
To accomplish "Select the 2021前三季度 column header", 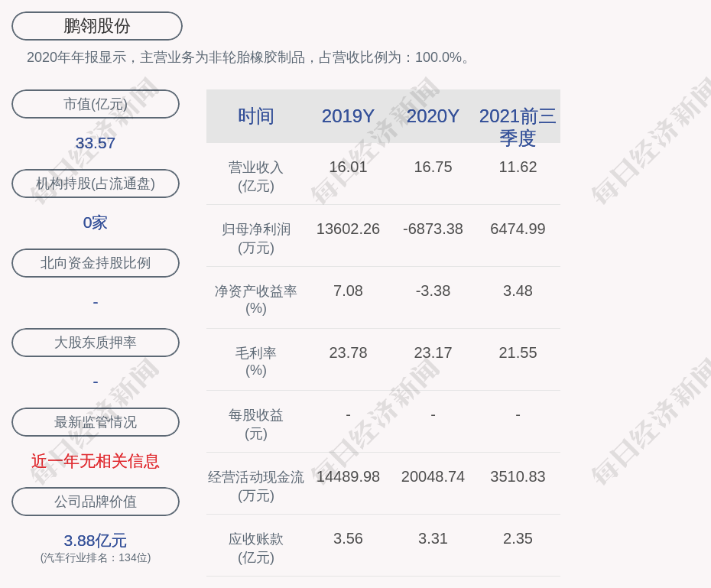I will tap(518, 126).
